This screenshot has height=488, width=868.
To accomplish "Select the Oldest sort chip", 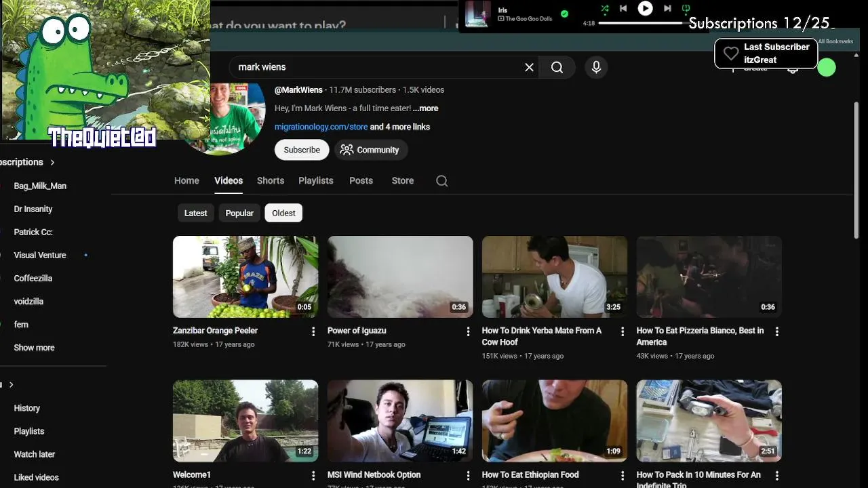I will (x=283, y=213).
